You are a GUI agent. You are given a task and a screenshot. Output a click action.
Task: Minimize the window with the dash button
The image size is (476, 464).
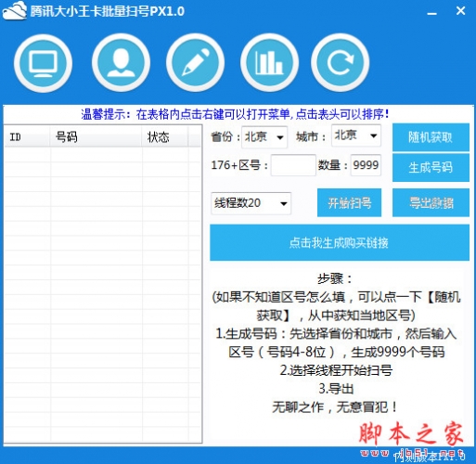tap(431, 13)
